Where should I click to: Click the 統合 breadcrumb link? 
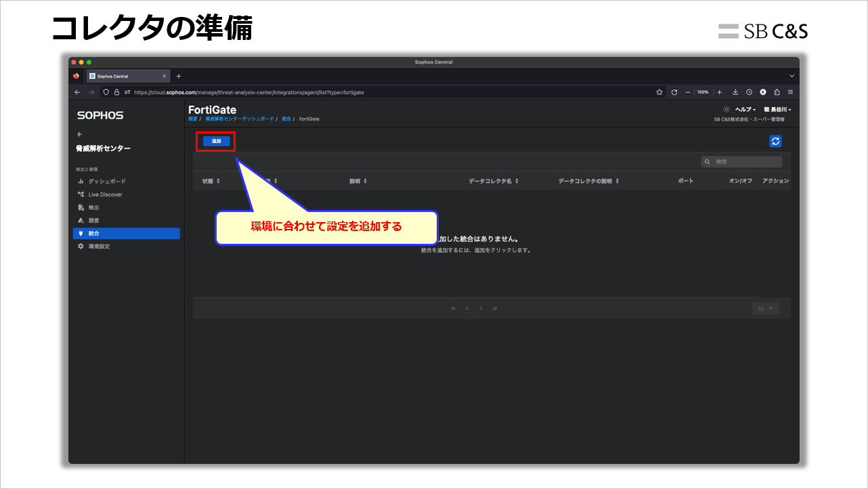(x=286, y=119)
